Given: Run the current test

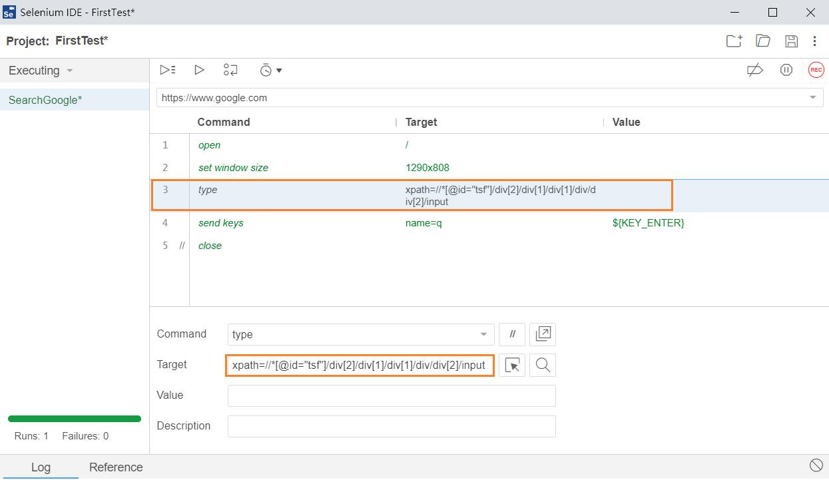Looking at the screenshot, I should coord(199,70).
